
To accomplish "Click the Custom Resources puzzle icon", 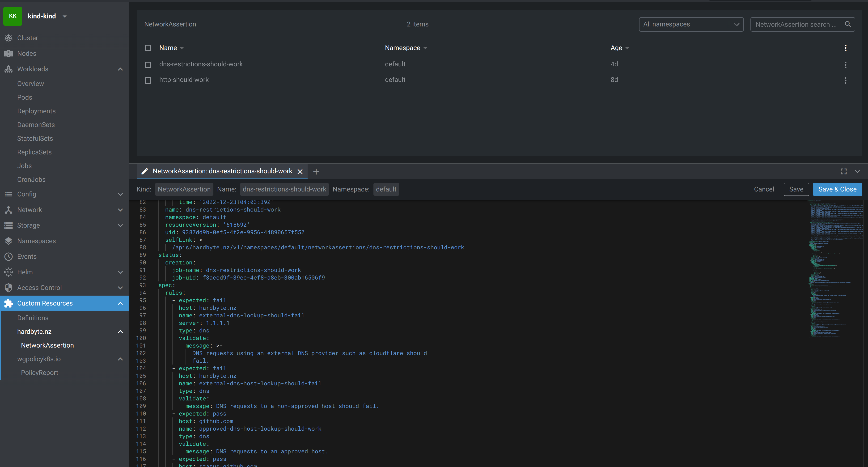I will [8, 303].
